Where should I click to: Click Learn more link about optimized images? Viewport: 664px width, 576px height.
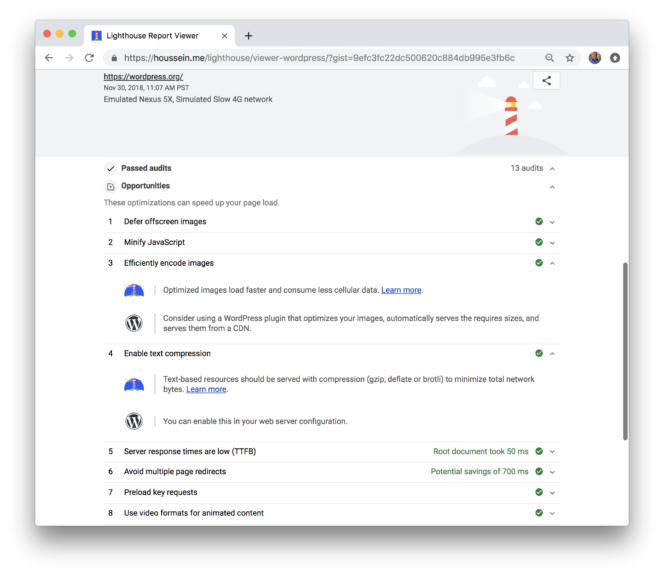401,290
